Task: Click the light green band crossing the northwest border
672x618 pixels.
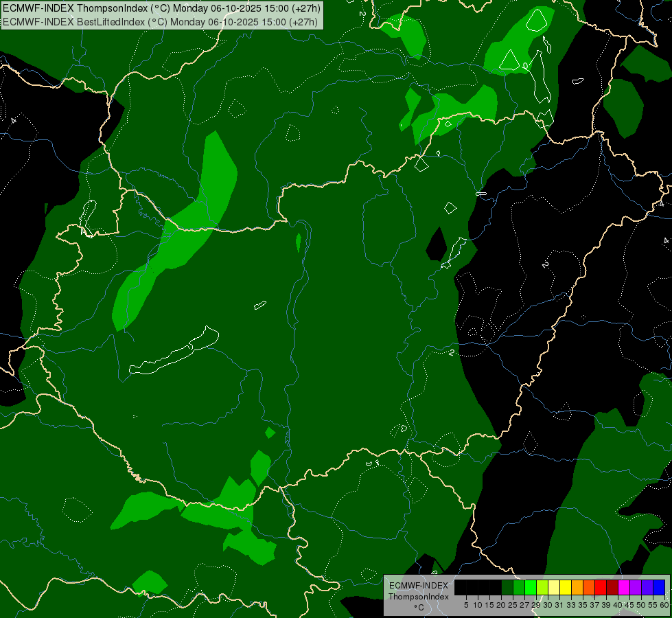Action: tap(175, 231)
